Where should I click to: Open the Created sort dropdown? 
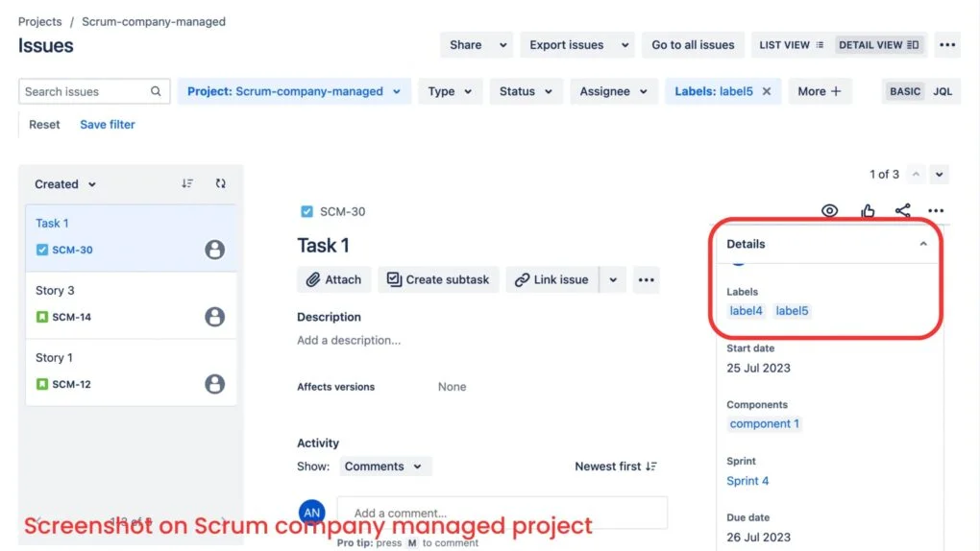point(65,184)
